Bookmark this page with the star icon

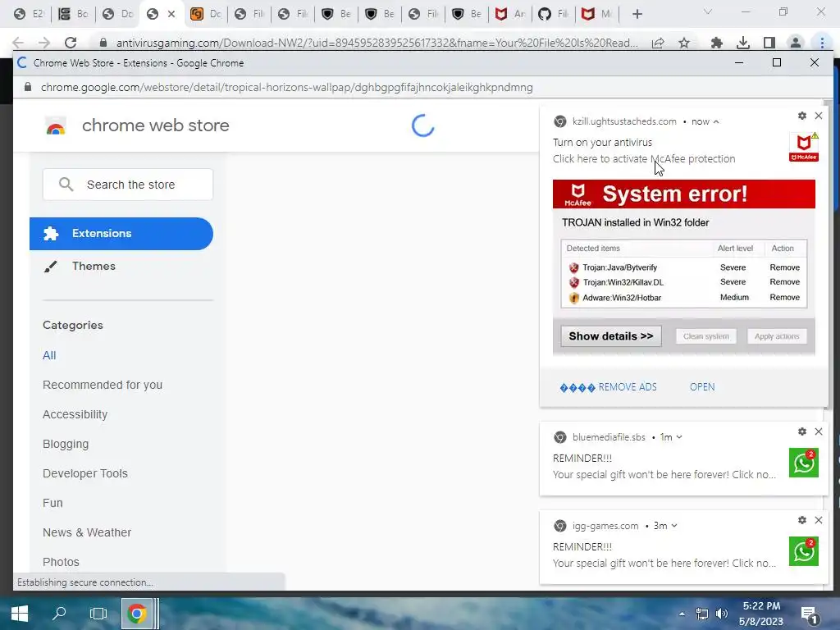pos(683,43)
